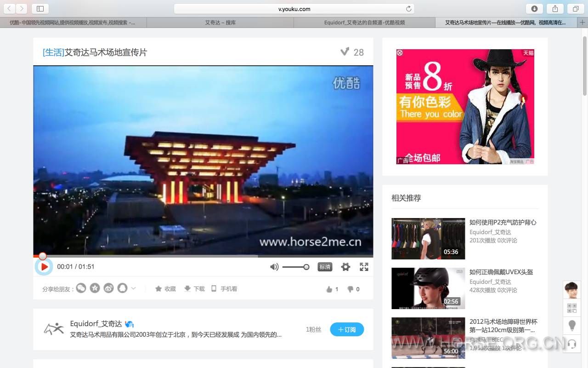The width and height of the screenshot is (588, 368).
Task: Open 如何正确佩戴UVEX头盔 thumbnail
Action: 428,288
